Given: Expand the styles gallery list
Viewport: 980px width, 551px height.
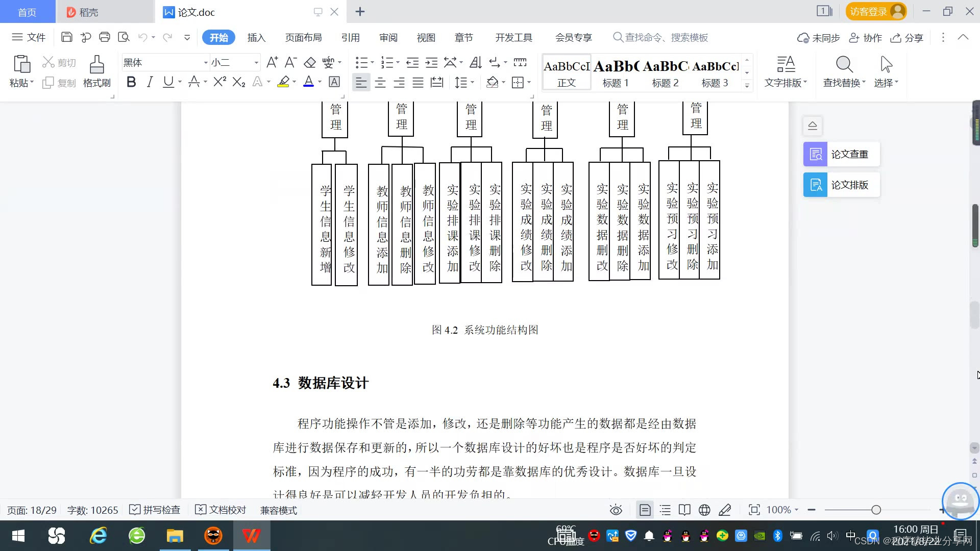Looking at the screenshot, I should click(747, 86).
